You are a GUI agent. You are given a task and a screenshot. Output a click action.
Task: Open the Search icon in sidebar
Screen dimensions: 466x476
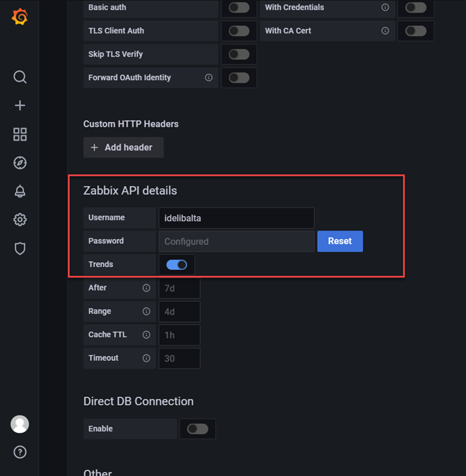tap(20, 77)
